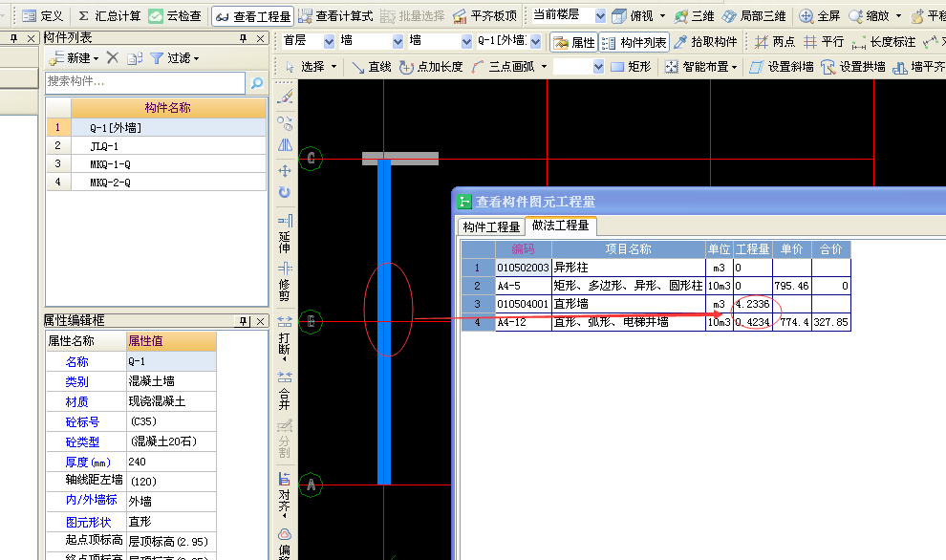Close the 属性编辑框 panel
946x560 pixels.
click(260, 321)
